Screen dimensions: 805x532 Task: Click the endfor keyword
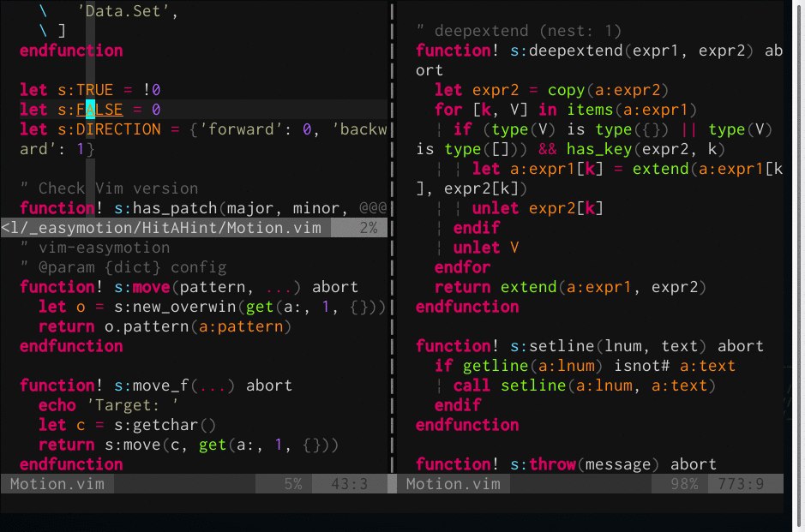(463, 267)
